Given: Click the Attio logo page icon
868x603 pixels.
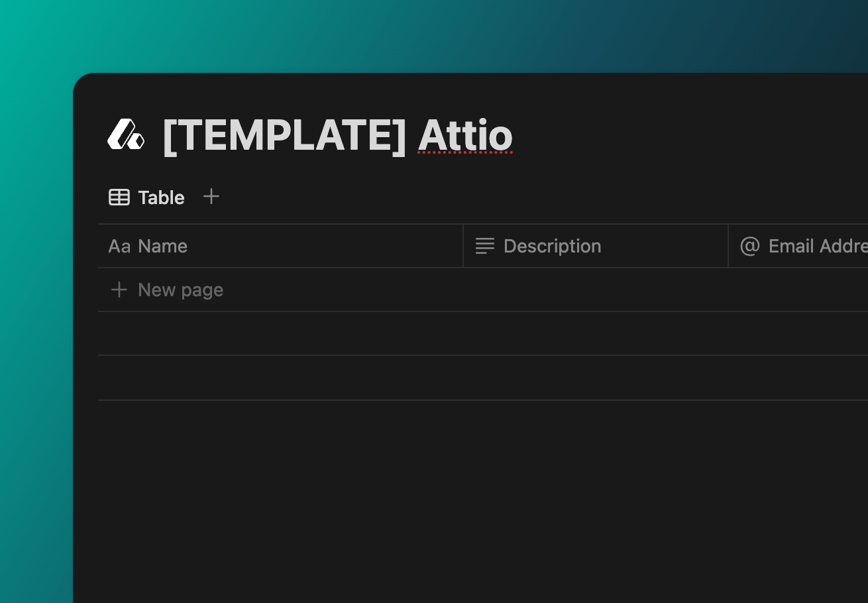Looking at the screenshot, I should tap(126, 135).
